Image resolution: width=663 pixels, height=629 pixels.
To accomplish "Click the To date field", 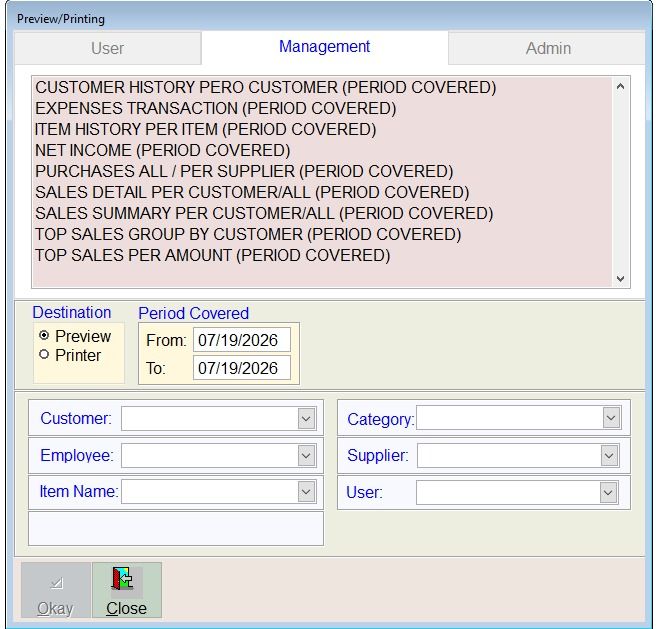I will point(242,368).
